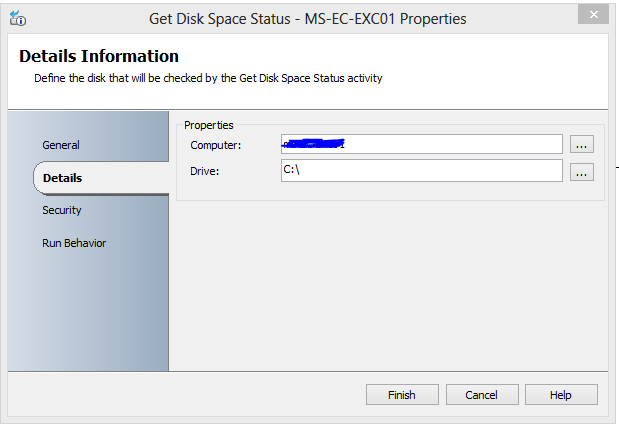Click the "Computer:" field label
This screenshot has height=425, width=619.
click(x=216, y=146)
